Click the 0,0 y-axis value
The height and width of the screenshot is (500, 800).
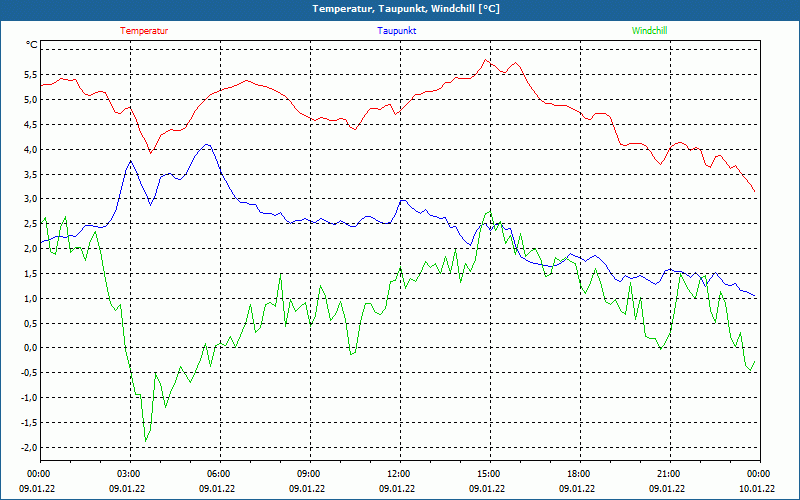(x=31, y=348)
